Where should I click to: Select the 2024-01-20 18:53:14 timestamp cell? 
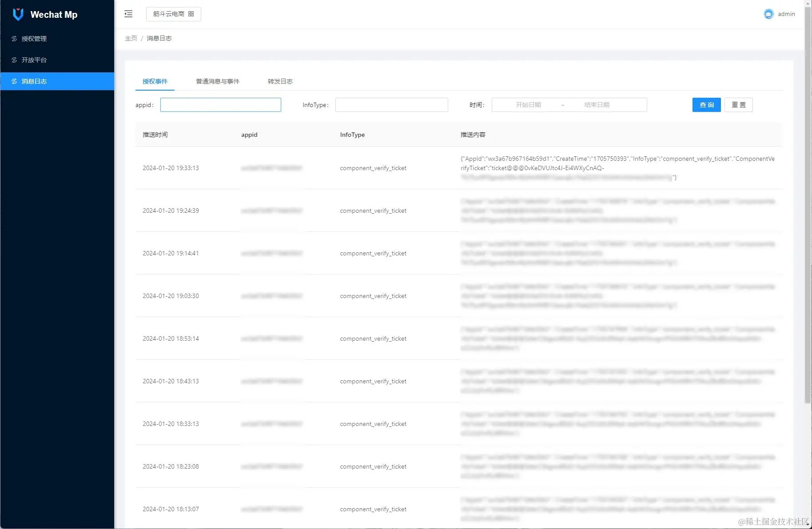[x=171, y=338]
